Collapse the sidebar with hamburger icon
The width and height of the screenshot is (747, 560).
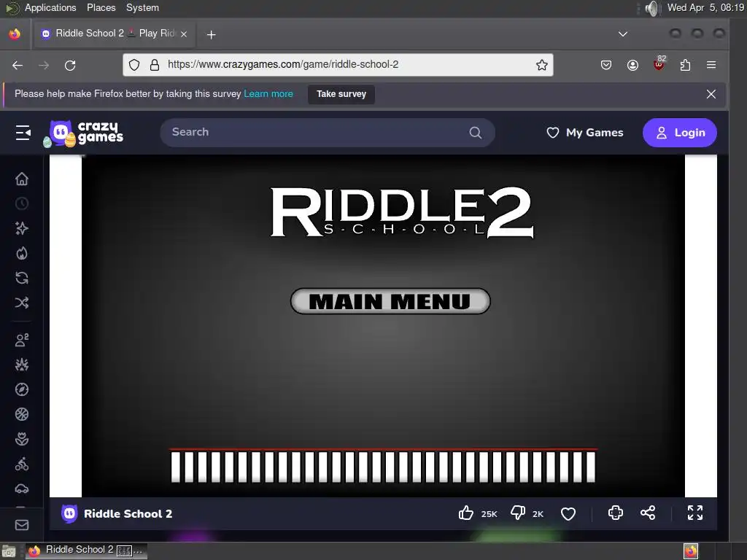click(x=23, y=133)
